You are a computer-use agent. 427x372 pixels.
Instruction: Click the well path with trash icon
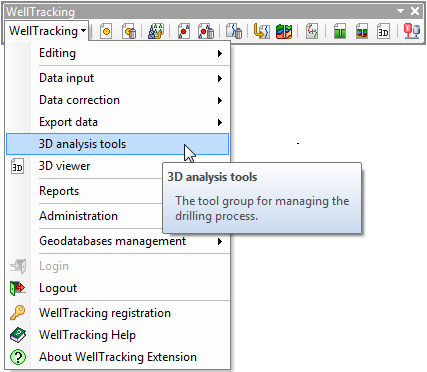click(x=234, y=31)
